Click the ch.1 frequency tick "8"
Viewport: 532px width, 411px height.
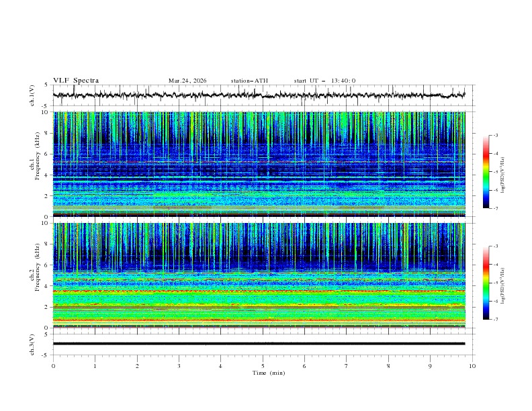coord(48,133)
